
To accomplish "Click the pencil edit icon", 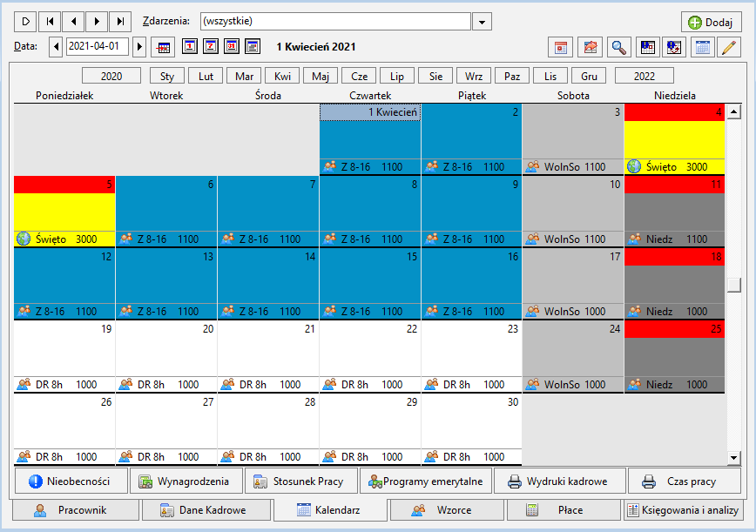I will [x=729, y=47].
